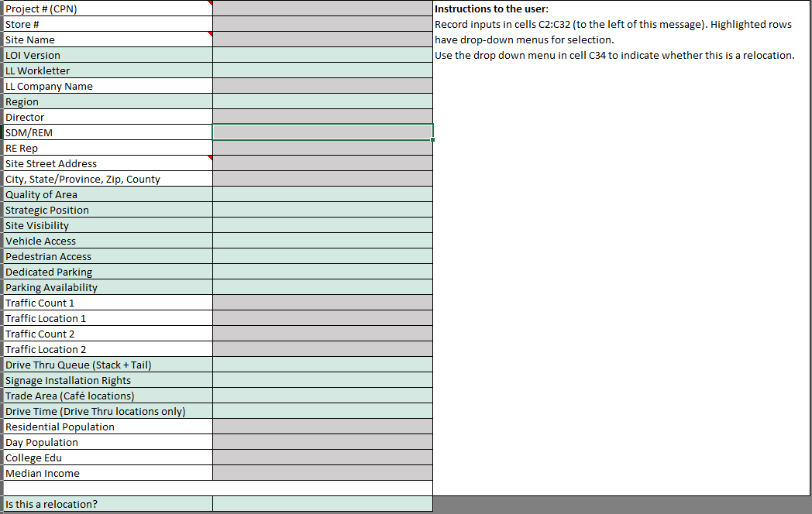Viewport: 812px width, 514px height.
Task: Click the Median Income input cell
Action: [322, 473]
